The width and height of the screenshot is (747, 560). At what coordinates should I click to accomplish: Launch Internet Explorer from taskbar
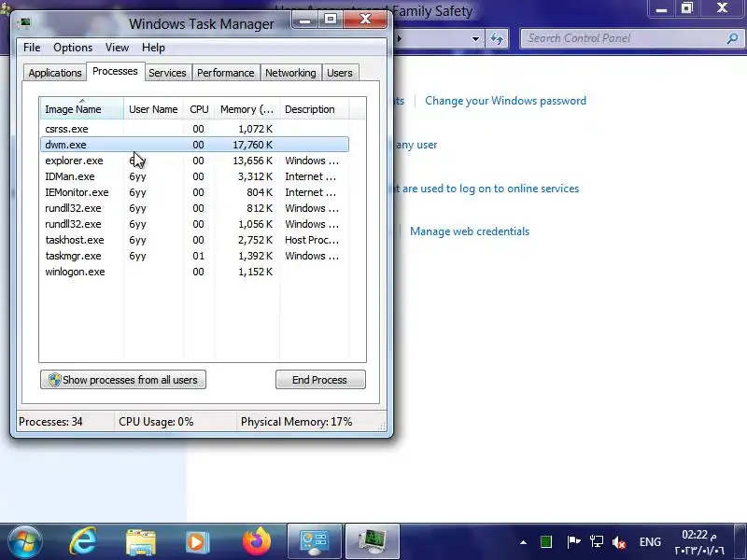(82, 542)
